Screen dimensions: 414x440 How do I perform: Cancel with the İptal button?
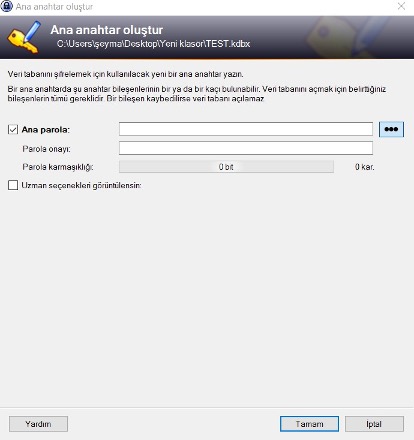point(374,424)
